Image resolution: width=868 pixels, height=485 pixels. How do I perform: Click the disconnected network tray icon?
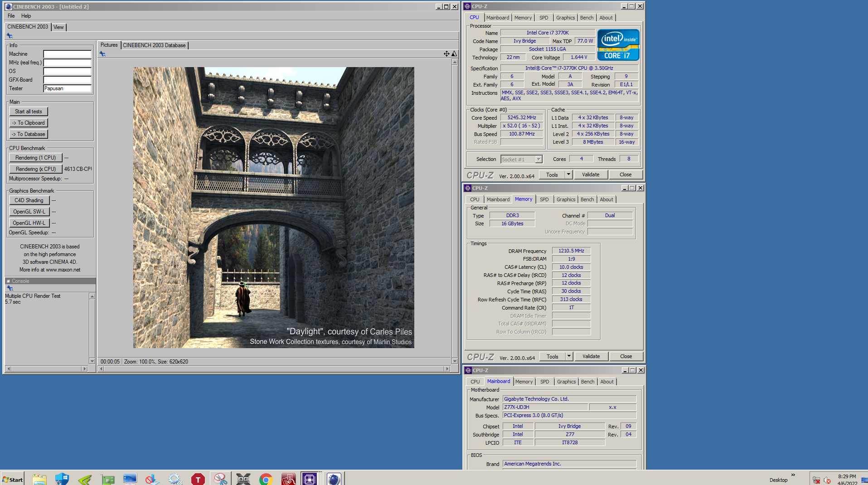(816, 480)
